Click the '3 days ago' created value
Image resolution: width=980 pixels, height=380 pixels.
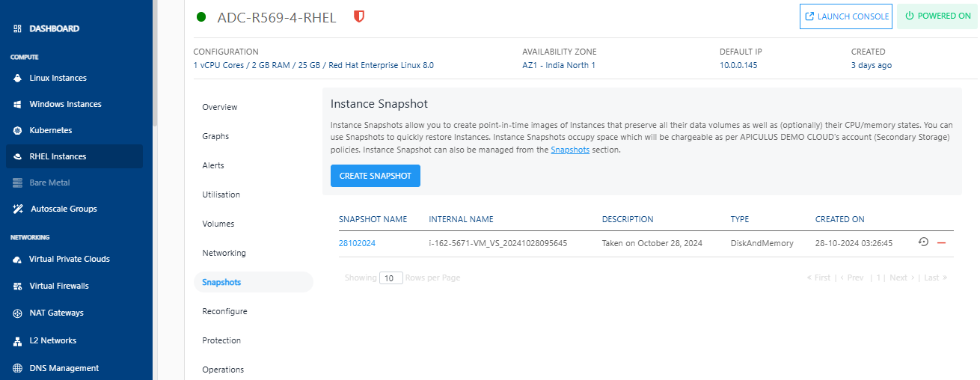pyautogui.click(x=871, y=65)
